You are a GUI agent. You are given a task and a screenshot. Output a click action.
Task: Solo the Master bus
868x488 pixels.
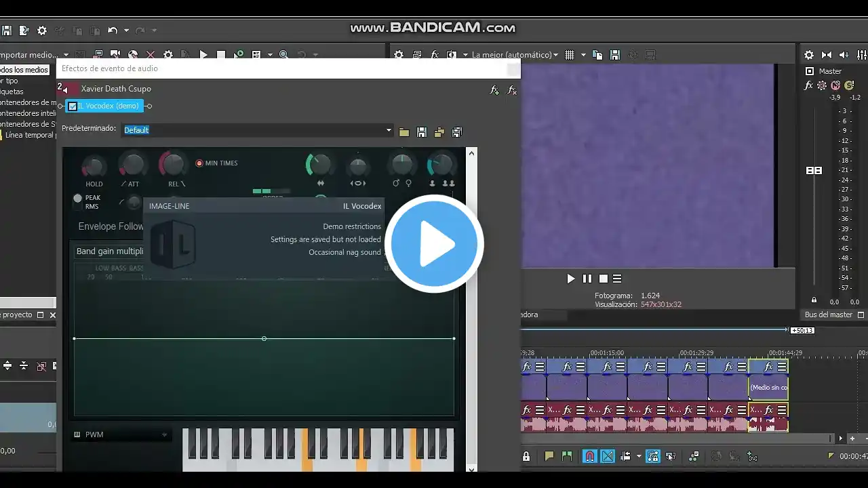click(x=849, y=85)
